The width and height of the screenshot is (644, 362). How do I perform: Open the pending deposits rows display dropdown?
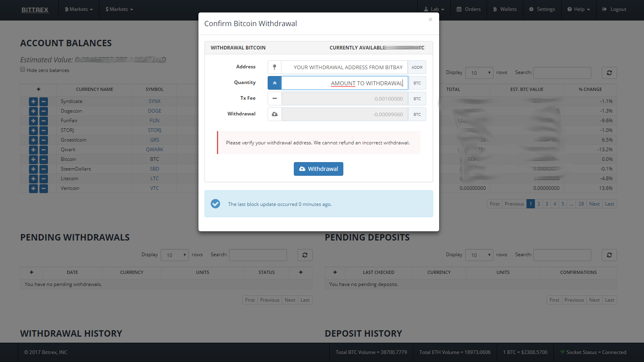pyautogui.click(x=479, y=255)
